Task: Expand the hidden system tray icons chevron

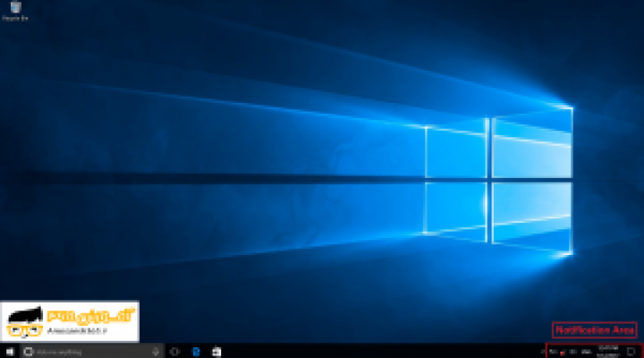Action: 543,352
